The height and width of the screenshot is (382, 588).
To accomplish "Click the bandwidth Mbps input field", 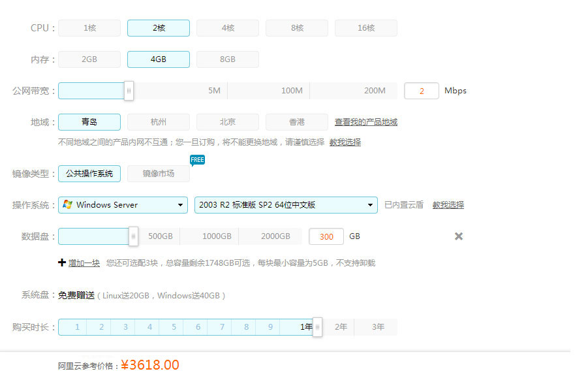I will (422, 91).
